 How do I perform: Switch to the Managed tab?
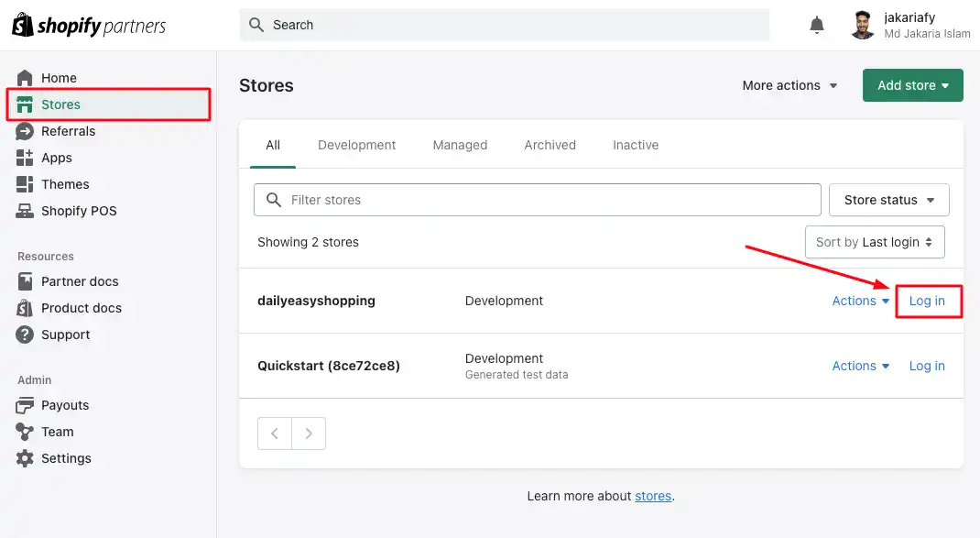pyautogui.click(x=460, y=145)
